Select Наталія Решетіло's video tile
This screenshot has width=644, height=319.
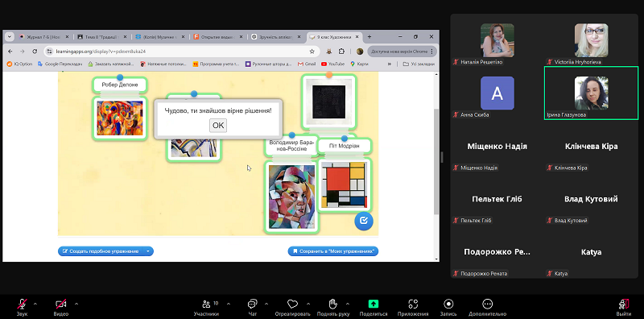pyautogui.click(x=497, y=40)
